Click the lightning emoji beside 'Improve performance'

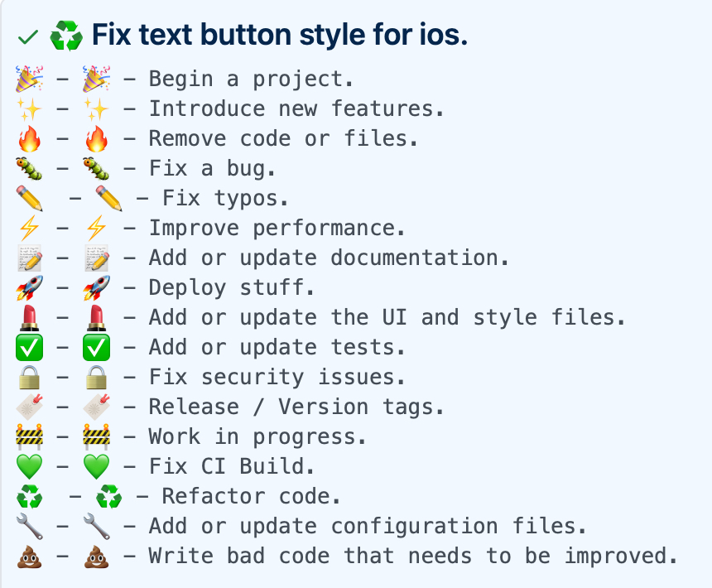tap(96, 228)
